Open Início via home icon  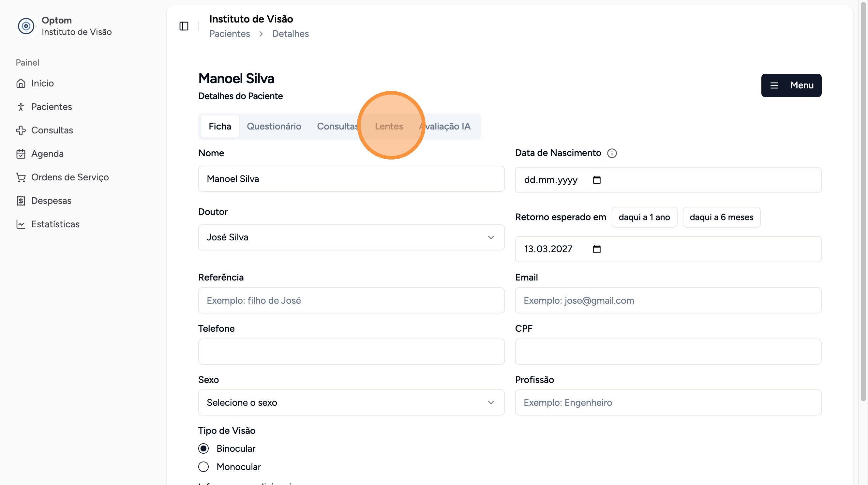[21, 83]
